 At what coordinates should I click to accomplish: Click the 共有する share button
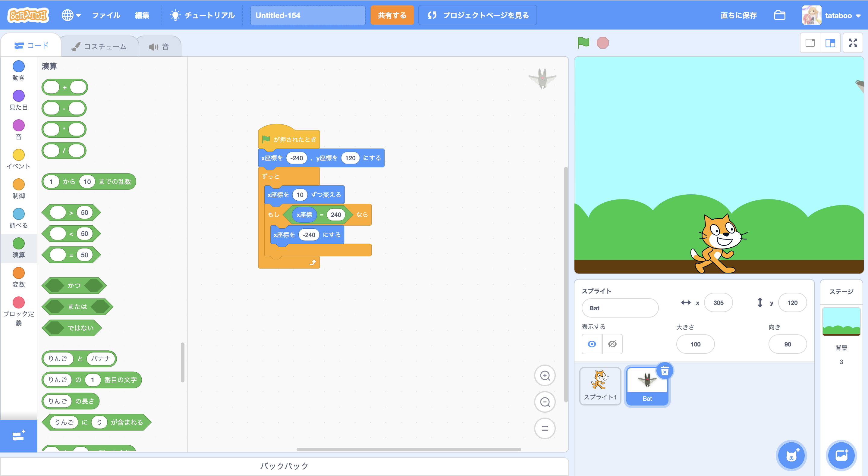tap(392, 15)
